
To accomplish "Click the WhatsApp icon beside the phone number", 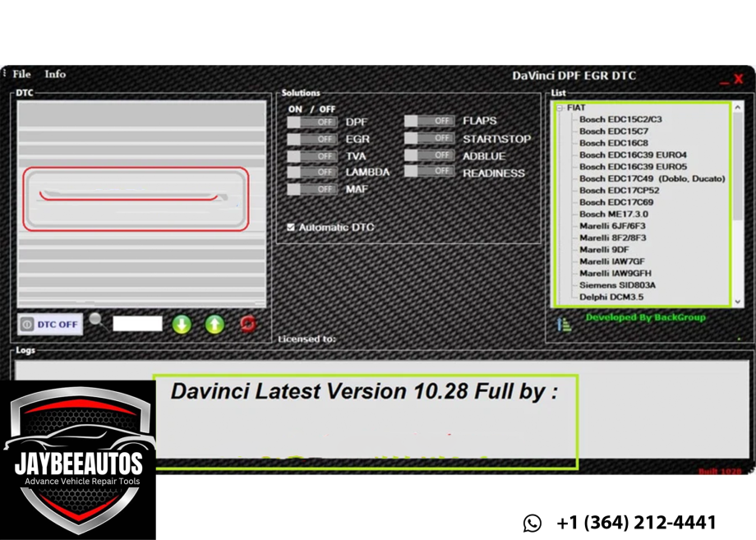I will pyautogui.click(x=532, y=523).
